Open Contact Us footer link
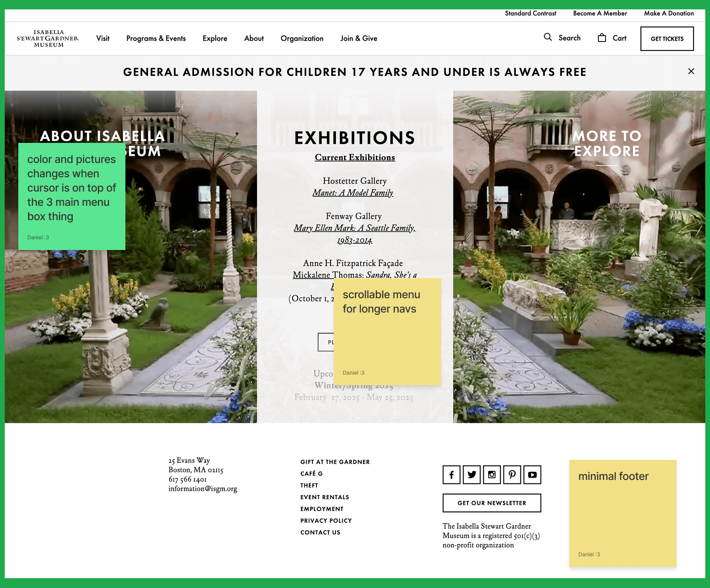Viewport: 710px width, 588px height. click(320, 532)
